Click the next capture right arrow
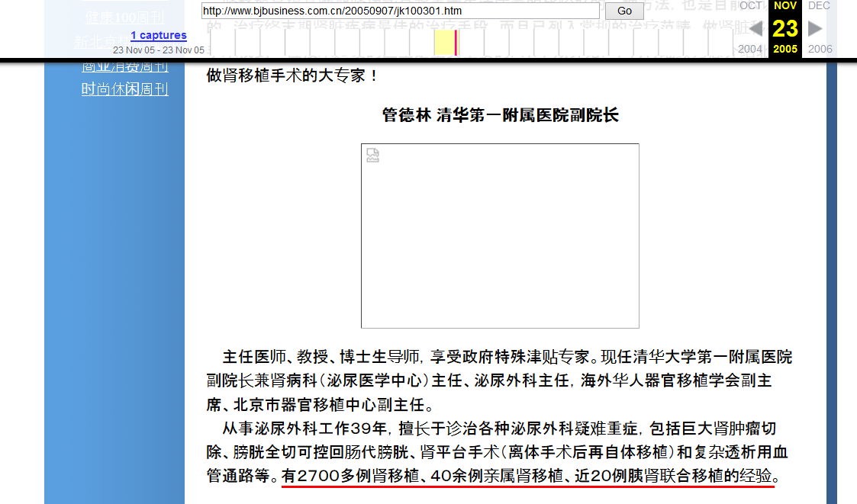 tap(815, 29)
